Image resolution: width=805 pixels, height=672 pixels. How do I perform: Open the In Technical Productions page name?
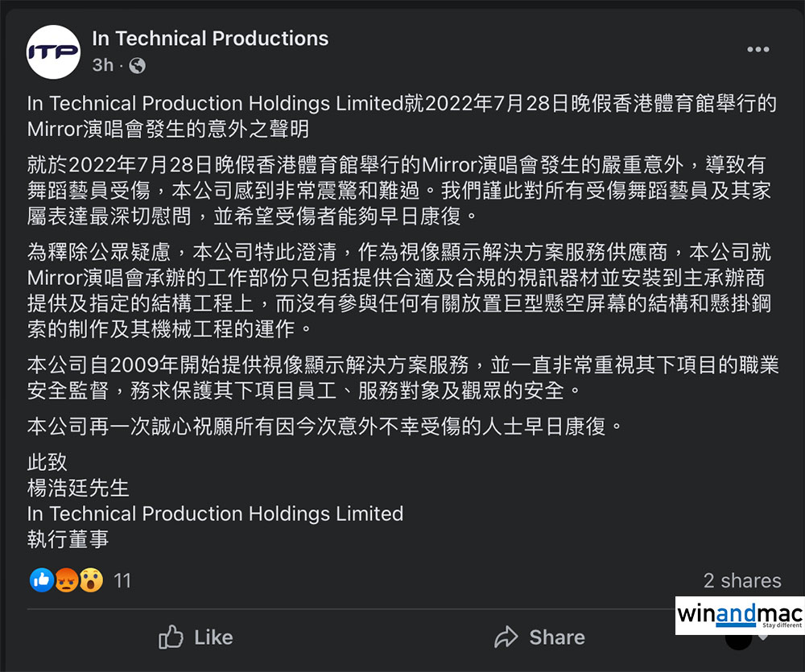coord(210,38)
